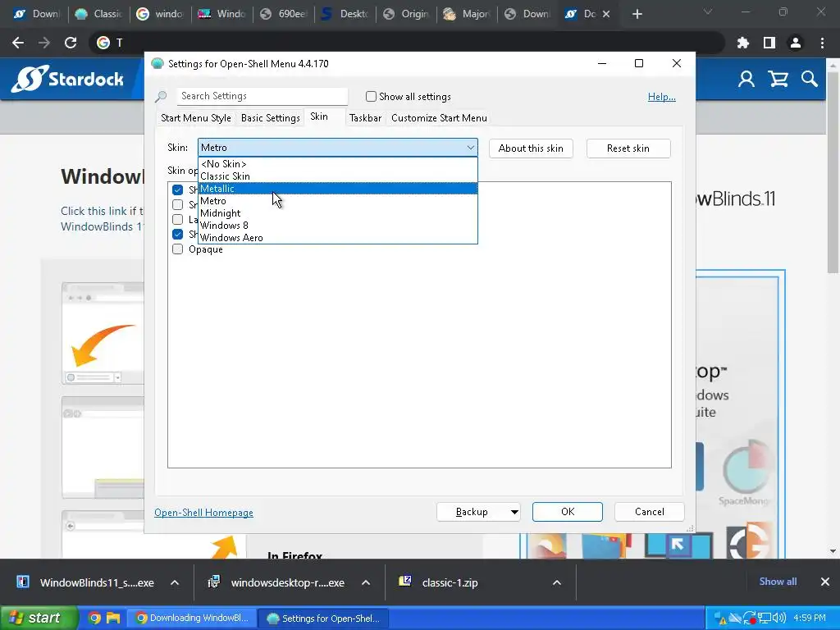Click the Search Settings input field
This screenshot has width=840, height=630.
tap(262, 97)
